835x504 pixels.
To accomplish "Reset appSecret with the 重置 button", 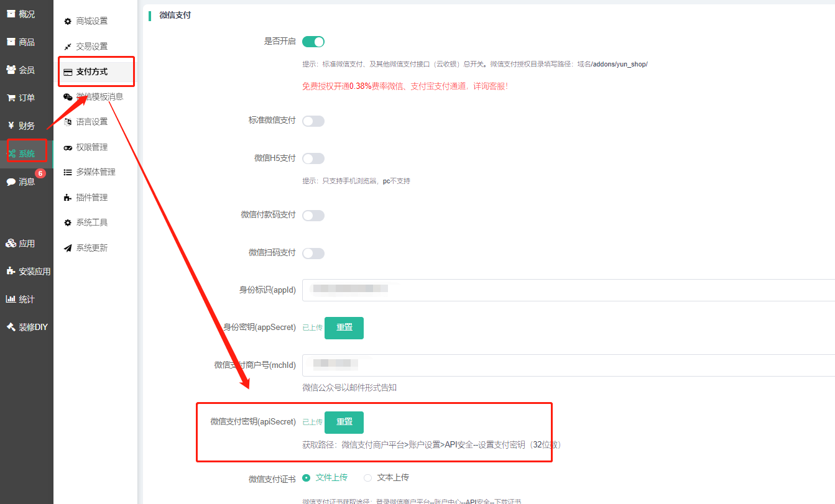I will 344,328.
